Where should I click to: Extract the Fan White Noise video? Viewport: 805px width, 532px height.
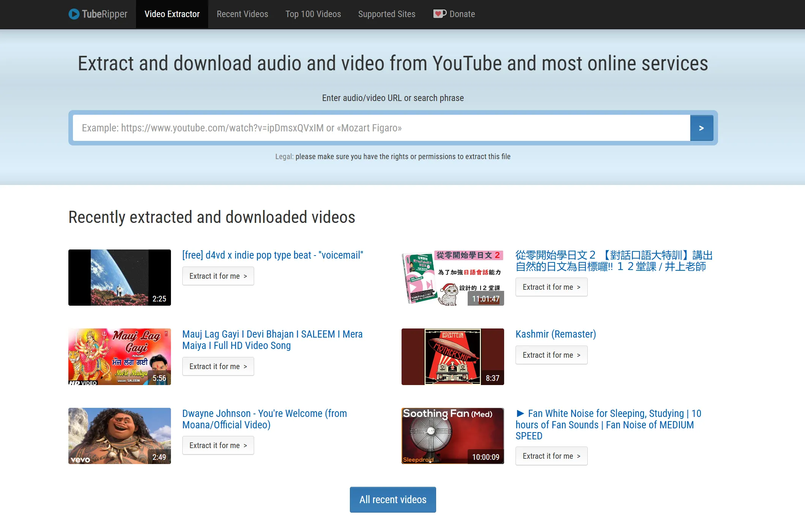551,456
